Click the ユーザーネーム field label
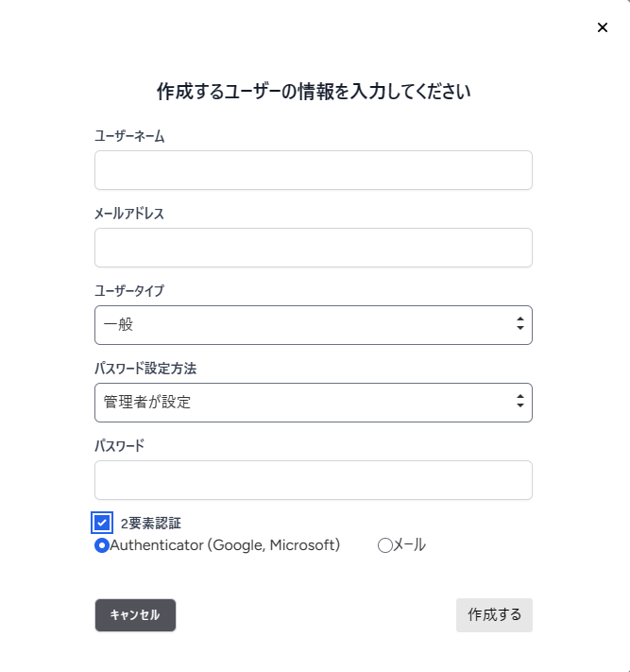Viewport: 630px width, 672px height. pyautogui.click(x=129, y=136)
